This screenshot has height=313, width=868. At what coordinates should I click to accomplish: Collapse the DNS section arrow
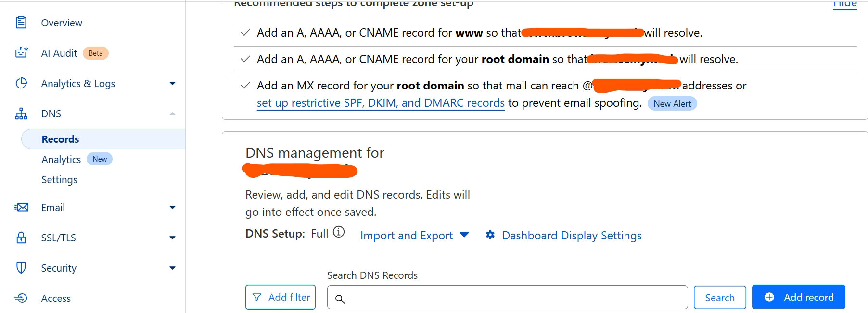(172, 114)
